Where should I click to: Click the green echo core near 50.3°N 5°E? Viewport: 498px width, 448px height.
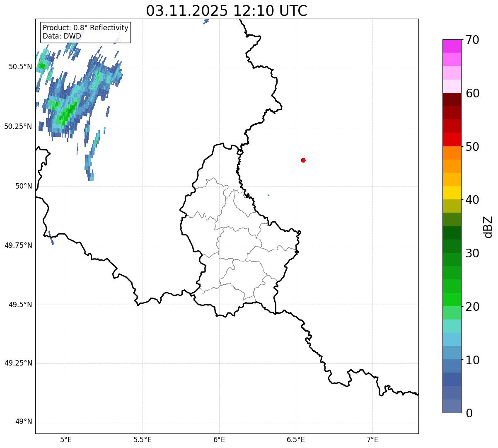point(66,114)
